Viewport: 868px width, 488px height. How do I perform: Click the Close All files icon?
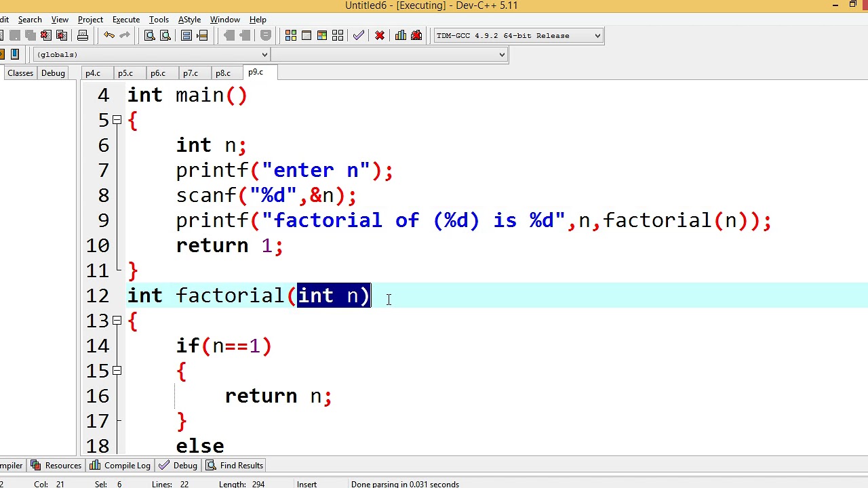[x=62, y=35]
